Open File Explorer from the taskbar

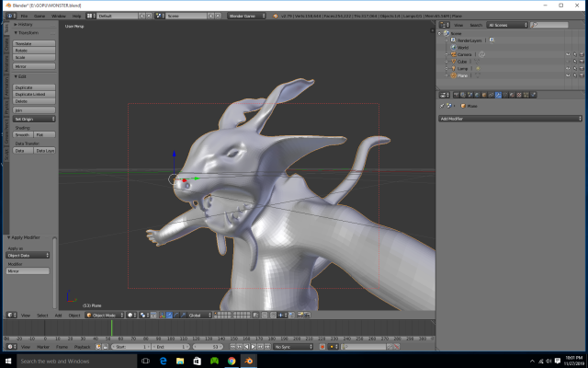180,361
